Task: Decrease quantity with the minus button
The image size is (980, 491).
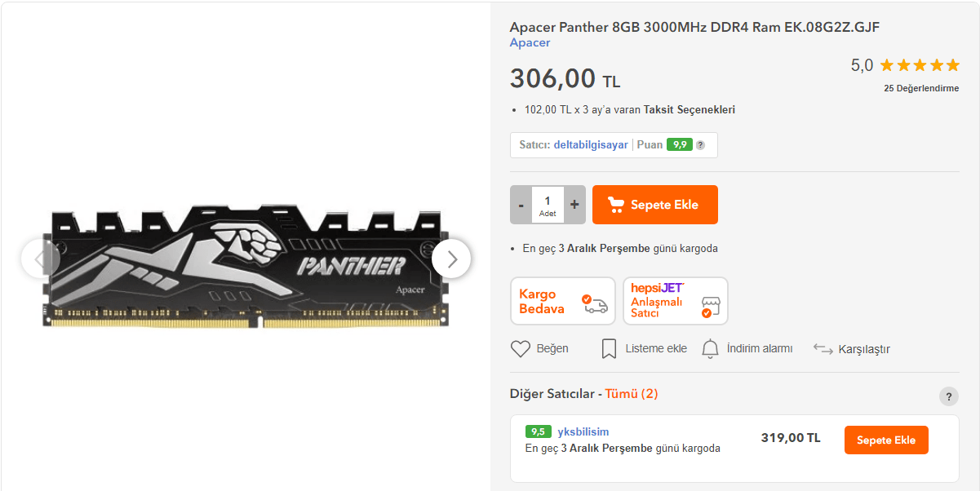Action: [x=521, y=205]
